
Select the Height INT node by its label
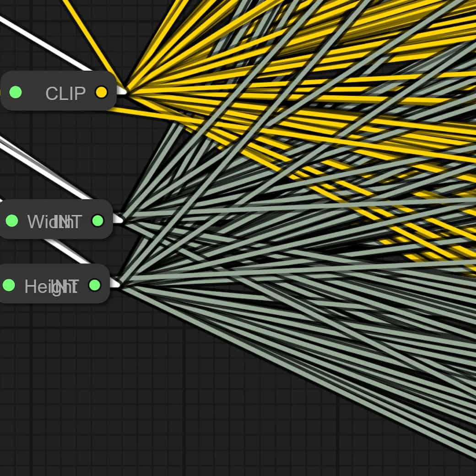pyautogui.click(x=51, y=287)
